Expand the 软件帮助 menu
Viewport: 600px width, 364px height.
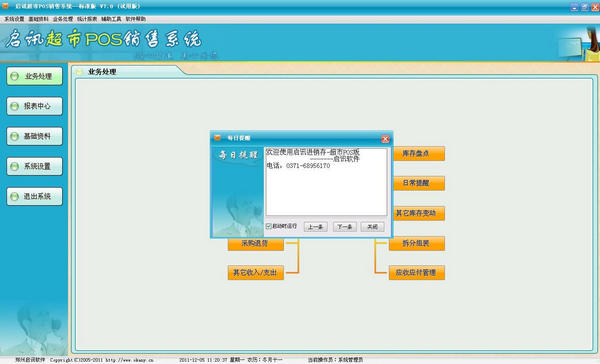pyautogui.click(x=136, y=19)
